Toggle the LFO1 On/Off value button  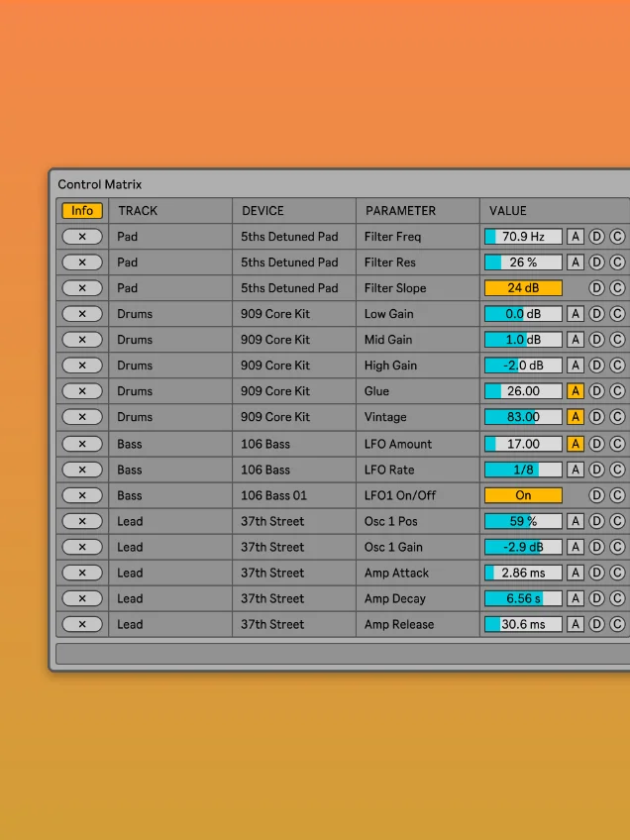click(x=523, y=495)
